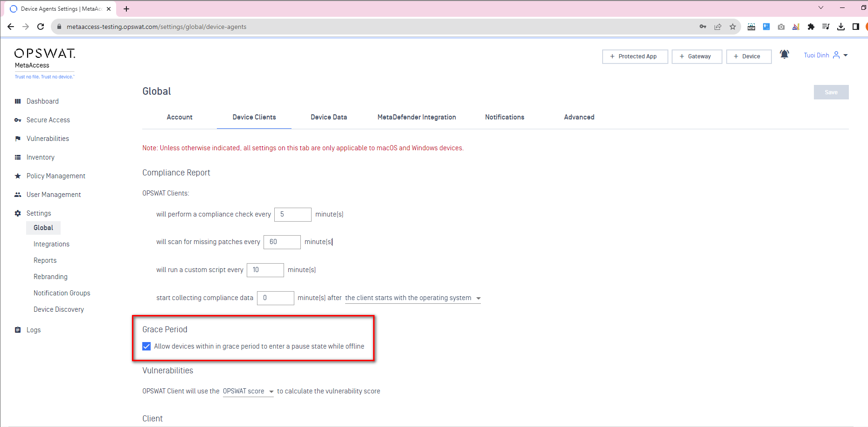Open the browser tab search chevron
Screen dimensions: 868x427
[821, 7]
